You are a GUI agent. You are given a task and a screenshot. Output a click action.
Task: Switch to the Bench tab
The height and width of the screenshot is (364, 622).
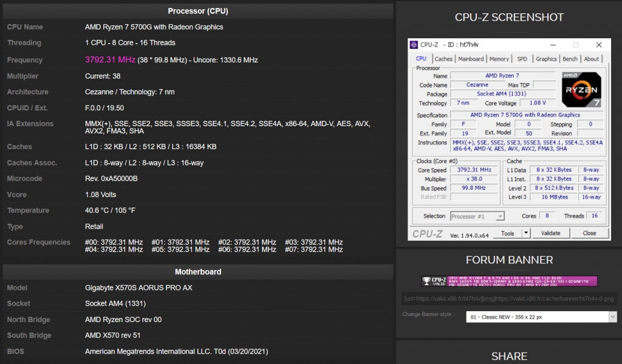570,59
